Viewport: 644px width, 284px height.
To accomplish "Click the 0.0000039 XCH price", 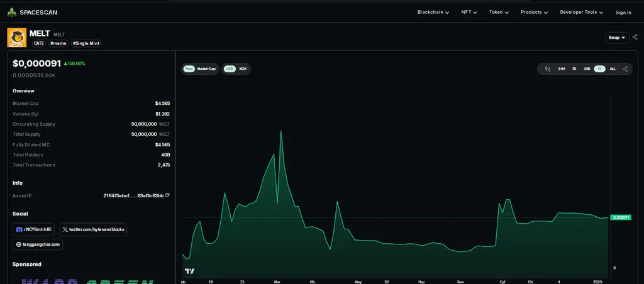I will [x=34, y=75].
